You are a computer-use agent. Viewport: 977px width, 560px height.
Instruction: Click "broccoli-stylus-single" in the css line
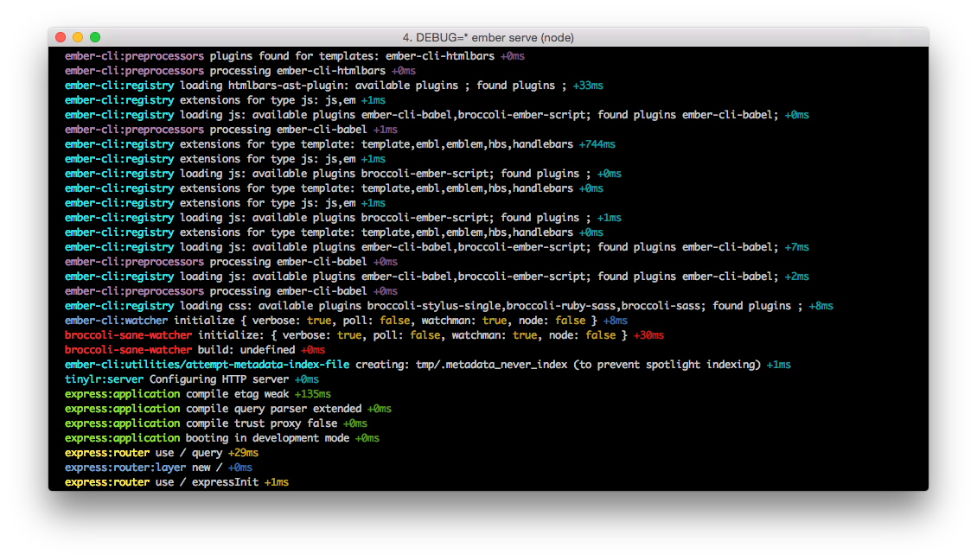[x=434, y=306]
